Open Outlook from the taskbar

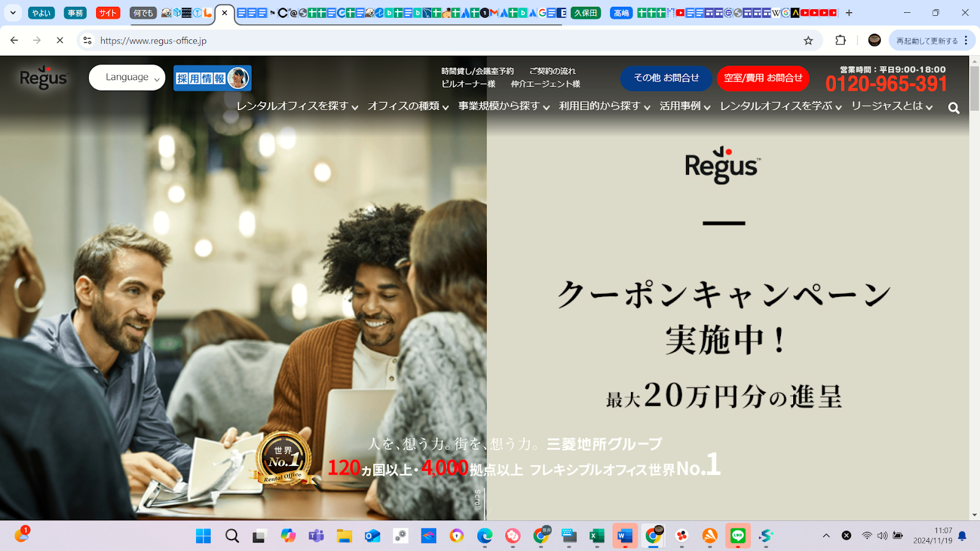(x=372, y=536)
